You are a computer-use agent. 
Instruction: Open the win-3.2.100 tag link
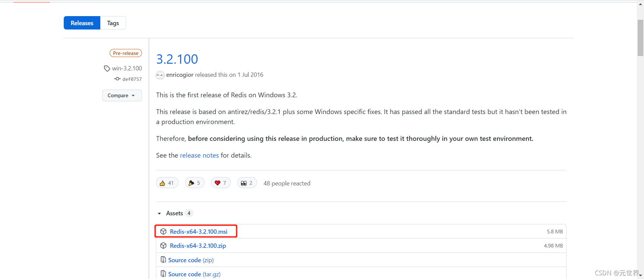127,68
